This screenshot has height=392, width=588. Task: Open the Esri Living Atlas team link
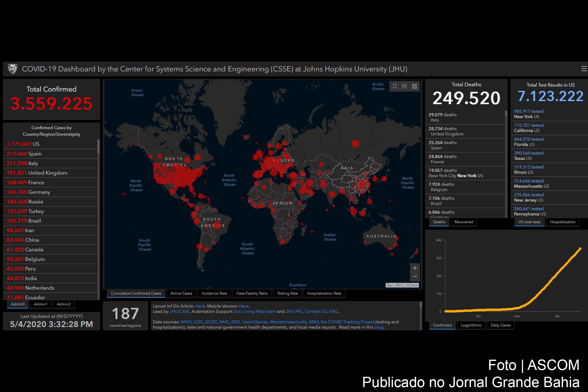[x=255, y=311]
